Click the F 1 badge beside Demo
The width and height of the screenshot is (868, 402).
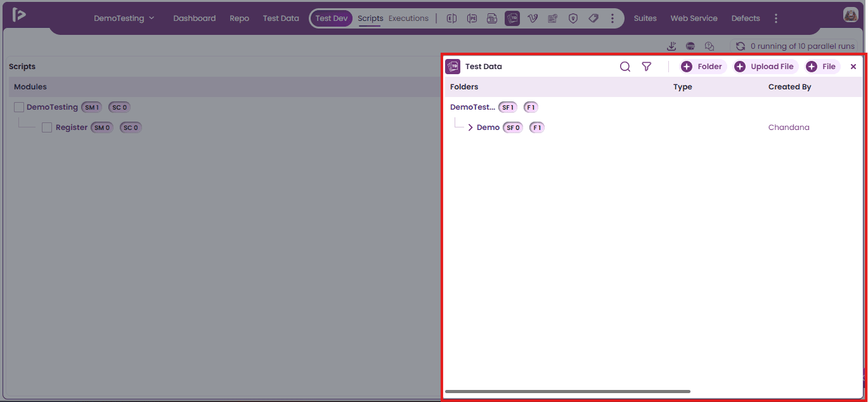tap(537, 127)
